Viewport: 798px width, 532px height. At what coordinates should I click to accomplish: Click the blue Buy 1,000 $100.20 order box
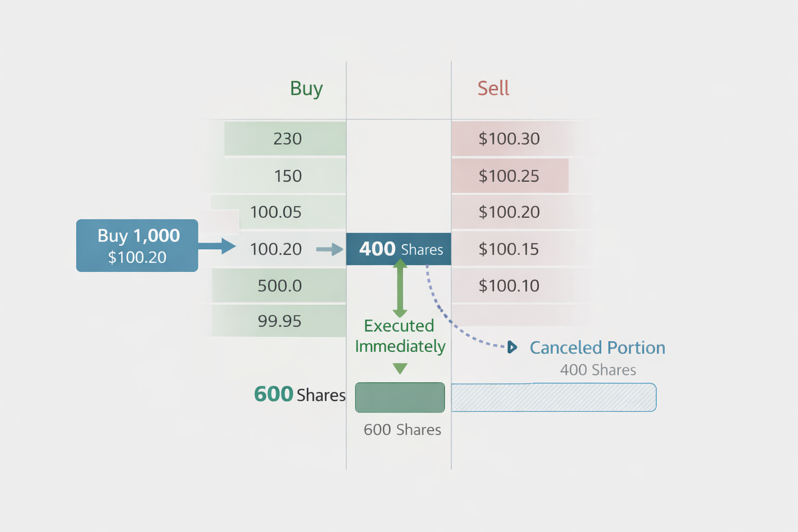pos(137,246)
